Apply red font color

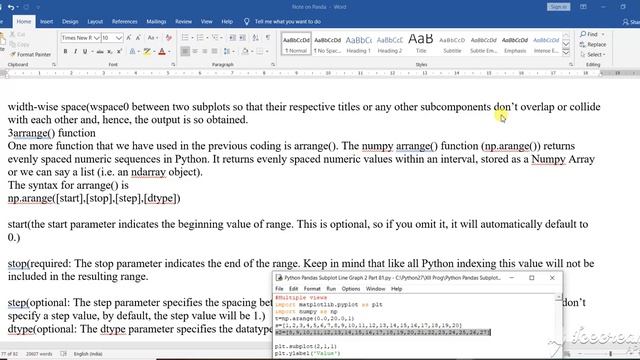[162, 51]
